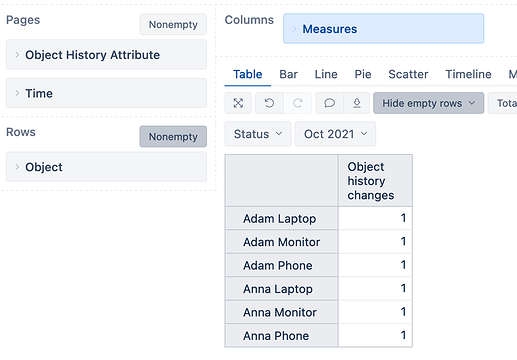Switch to the Pie chart tab
The image size is (517, 360).
tap(363, 74)
